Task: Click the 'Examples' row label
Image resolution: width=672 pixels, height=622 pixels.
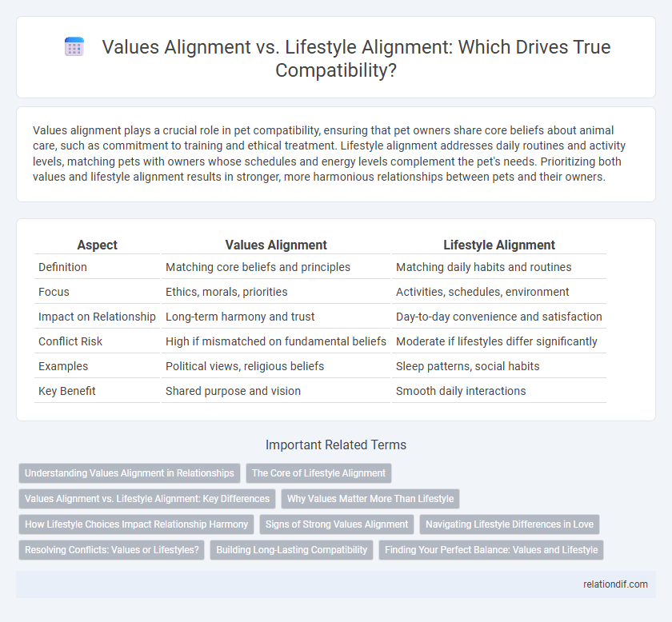Action: click(63, 366)
